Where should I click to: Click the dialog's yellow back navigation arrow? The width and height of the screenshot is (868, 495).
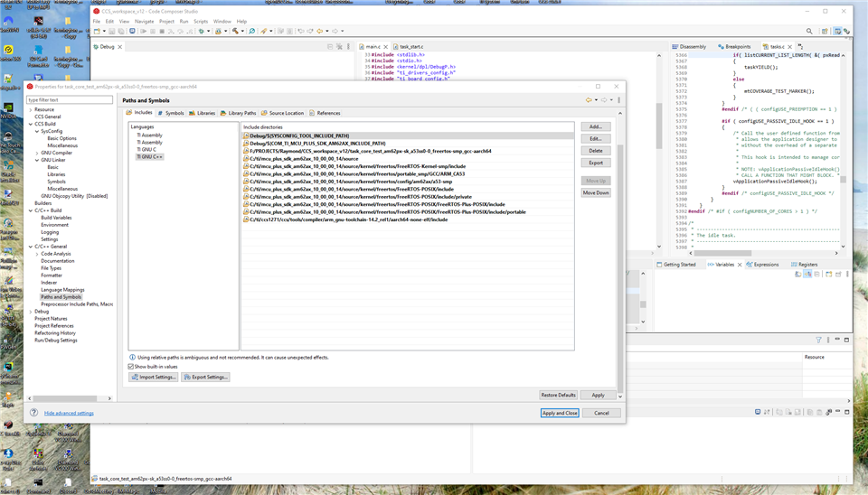(x=589, y=100)
